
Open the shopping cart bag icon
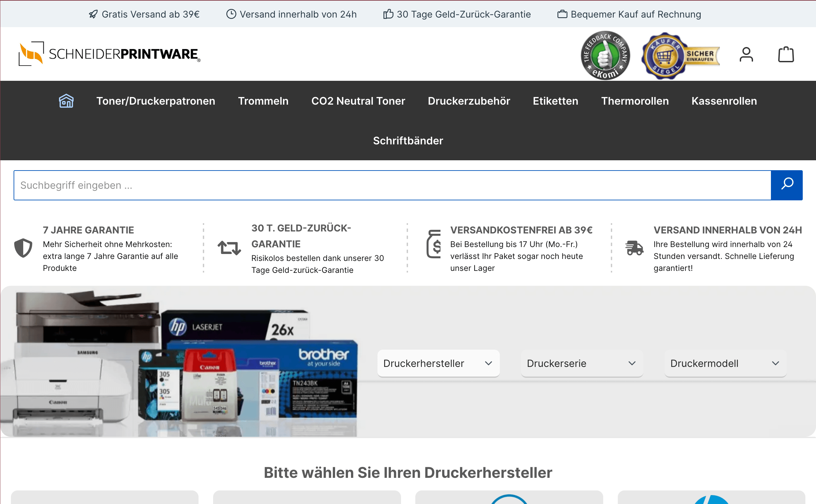tap(786, 54)
